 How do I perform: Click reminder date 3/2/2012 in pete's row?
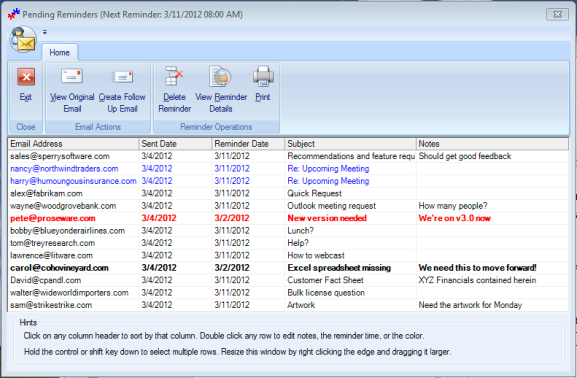tap(232, 218)
